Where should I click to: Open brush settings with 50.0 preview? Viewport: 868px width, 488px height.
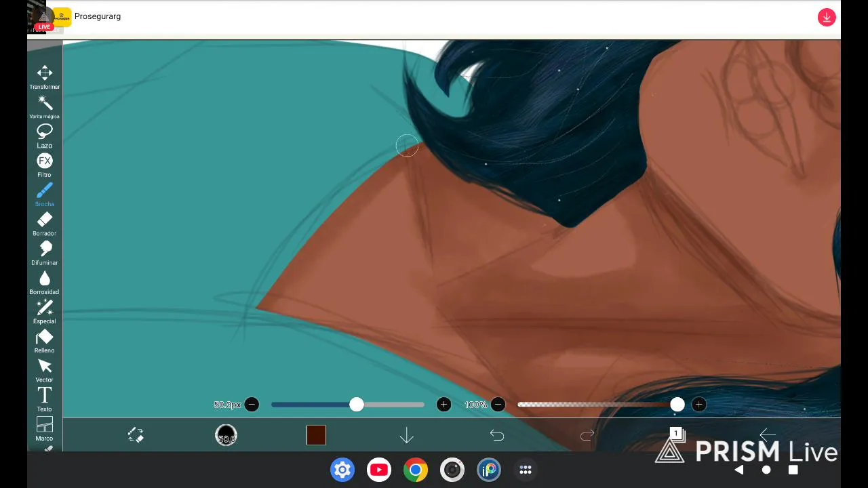tap(226, 435)
